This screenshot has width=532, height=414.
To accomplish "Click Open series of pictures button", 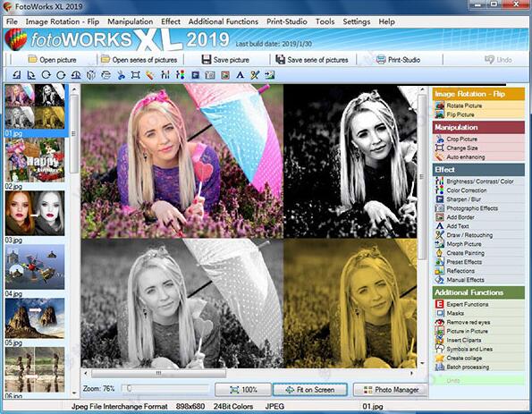I will [139, 60].
